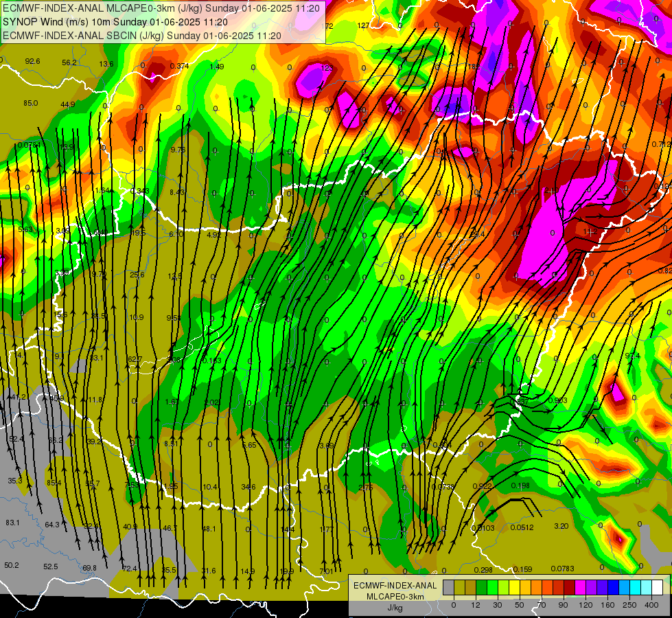Select the map value 2.75
This screenshot has width=672, height=618.
point(366,488)
